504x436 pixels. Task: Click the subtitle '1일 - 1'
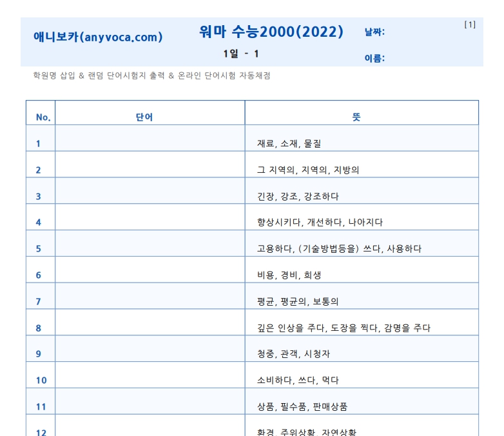click(241, 54)
